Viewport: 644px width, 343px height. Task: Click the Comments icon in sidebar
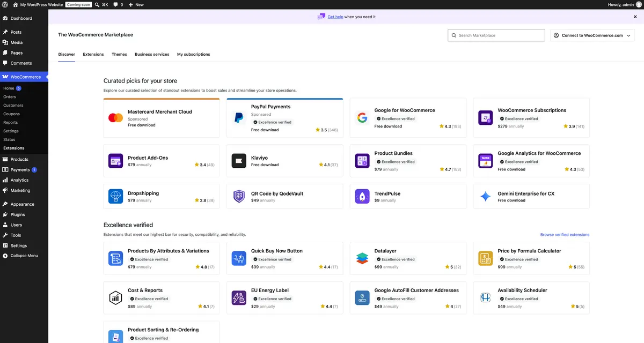5,63
